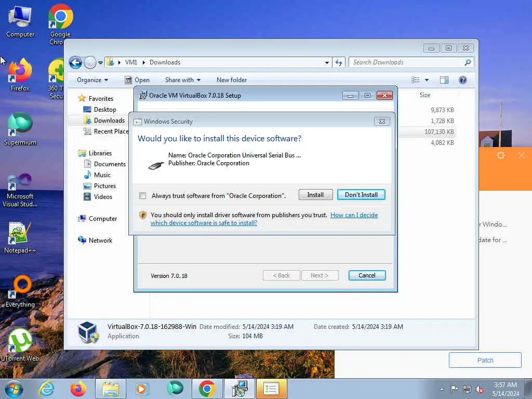Viewport: 532px width, 399px height.
Task: Open Documents library in navigation pane
Action: point(110,164)
